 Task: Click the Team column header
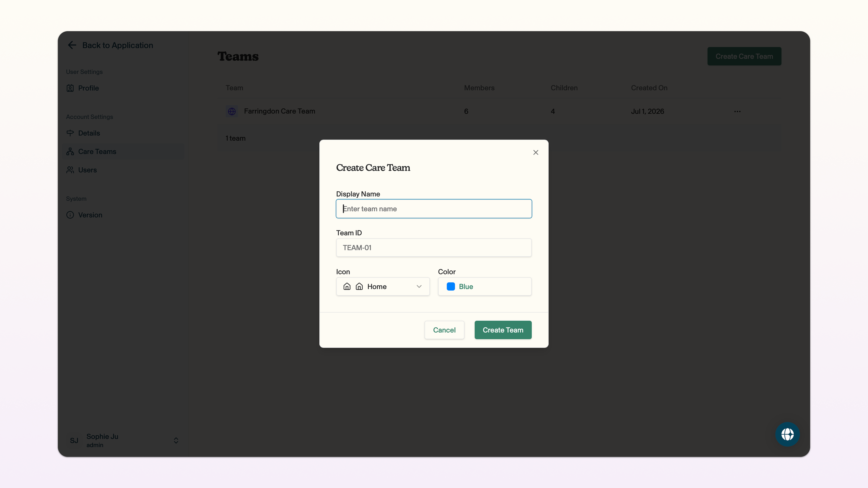pyautogui.click(x=234, y=88)
